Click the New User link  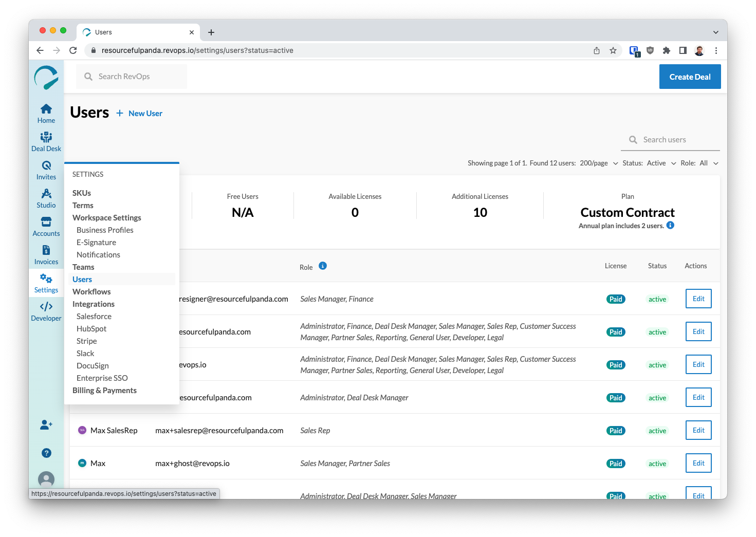139,113
